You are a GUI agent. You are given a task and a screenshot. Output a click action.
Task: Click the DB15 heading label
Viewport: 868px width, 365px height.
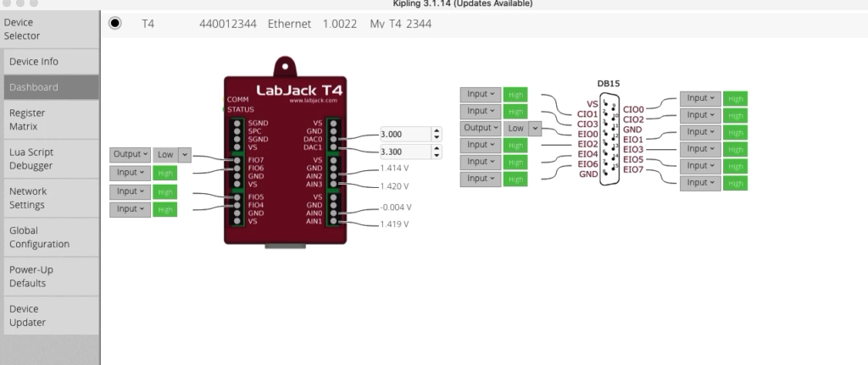point(609,84)
